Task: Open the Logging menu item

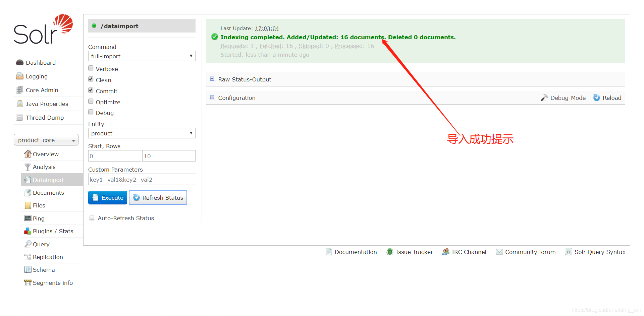Action: coord(37,76)
